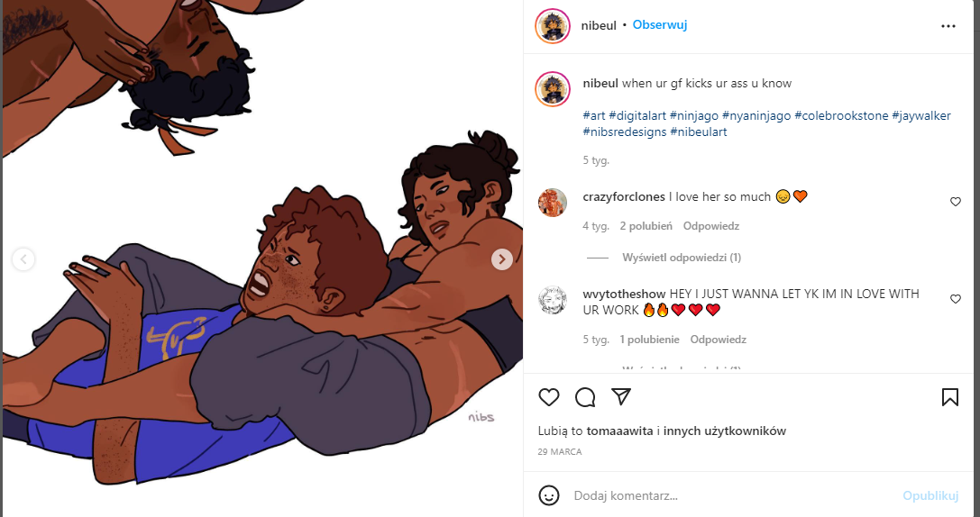Open the #jaywalker hashtag link
The image size is (980, 517).
(921, 116)
